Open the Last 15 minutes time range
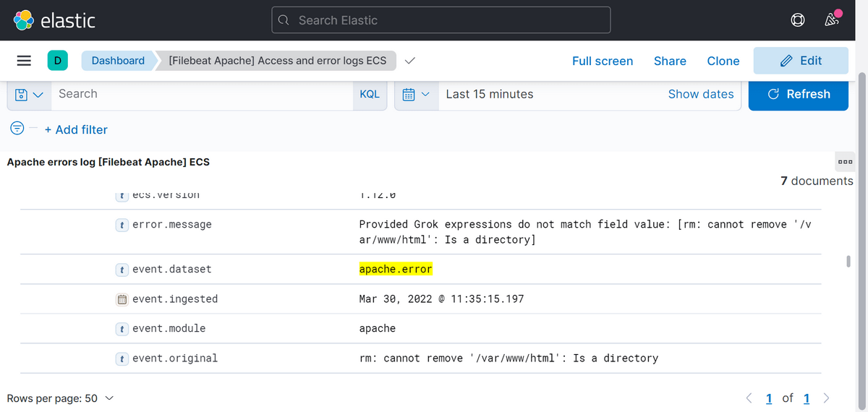This screenshot has height=412, width=868. tap(490, 94)
